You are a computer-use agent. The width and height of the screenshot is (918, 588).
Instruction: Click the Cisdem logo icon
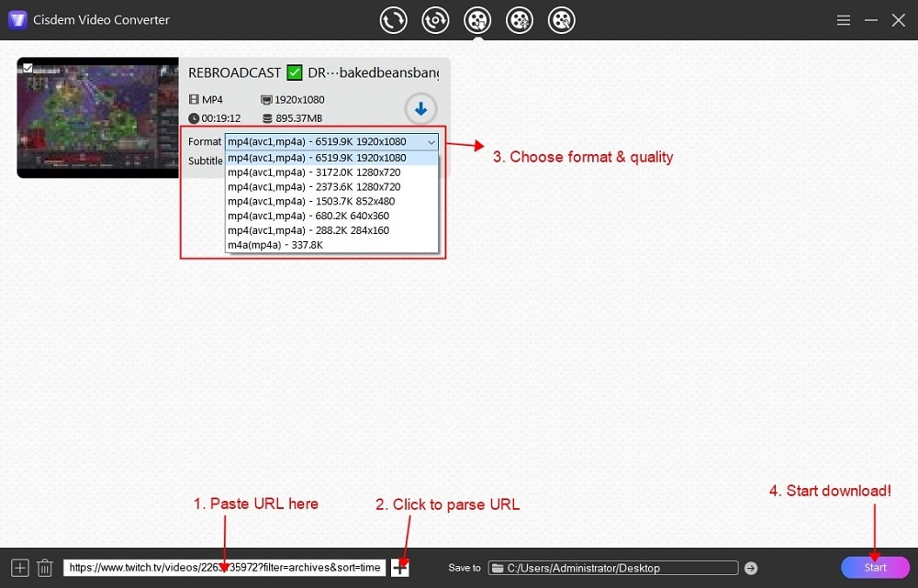tap(17, 19)
